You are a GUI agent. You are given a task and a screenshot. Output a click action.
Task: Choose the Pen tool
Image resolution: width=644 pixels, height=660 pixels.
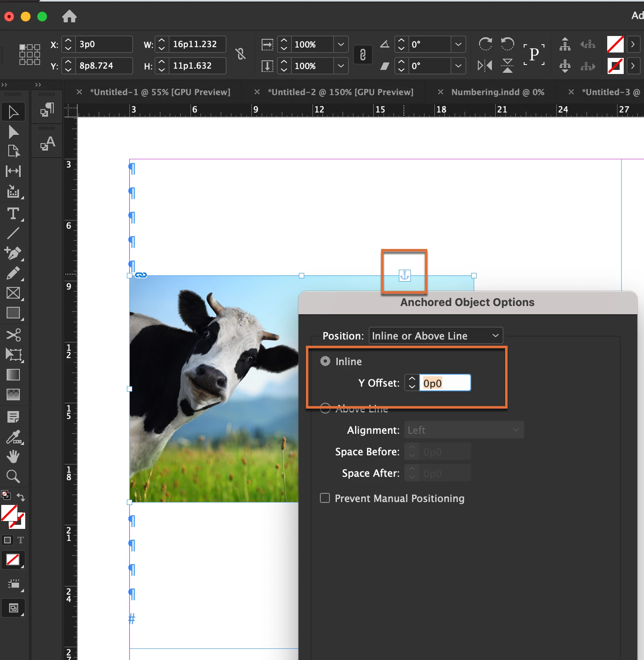pyautogui.click(x=13, y=253)
